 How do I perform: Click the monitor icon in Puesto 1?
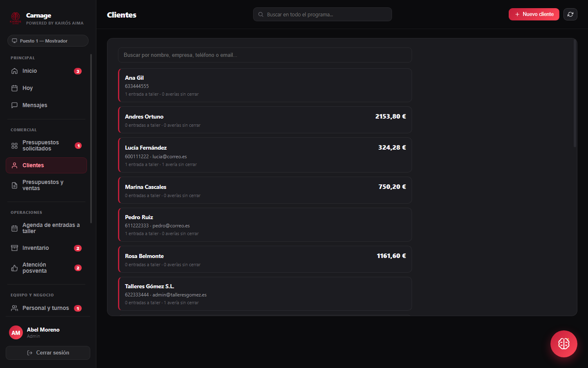click(x=15, y=41)
